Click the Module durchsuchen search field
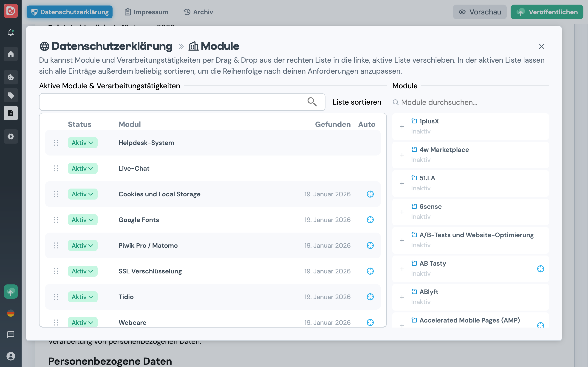 tap(462, 102)
